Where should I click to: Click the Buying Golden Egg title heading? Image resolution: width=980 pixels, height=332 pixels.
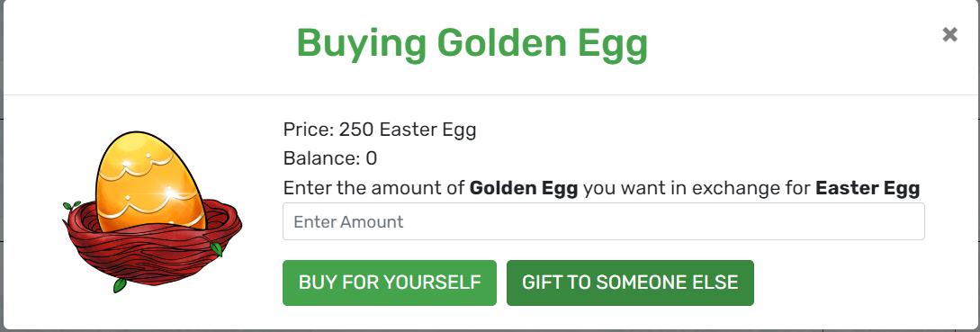click(x=472, y=43)
